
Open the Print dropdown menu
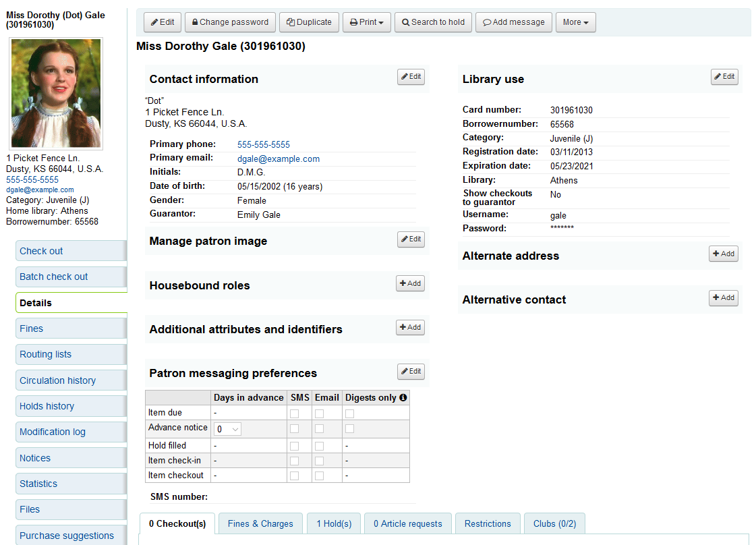point(366,22)
